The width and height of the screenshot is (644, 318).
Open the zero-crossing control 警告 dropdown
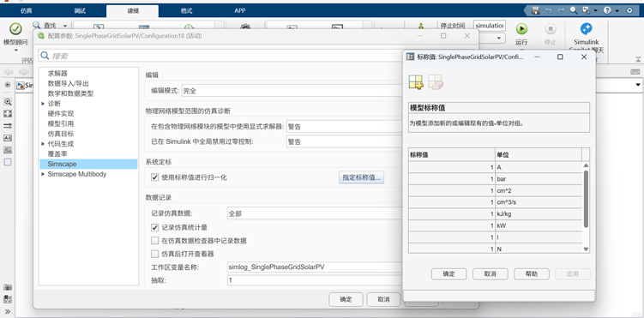point(345,141)
